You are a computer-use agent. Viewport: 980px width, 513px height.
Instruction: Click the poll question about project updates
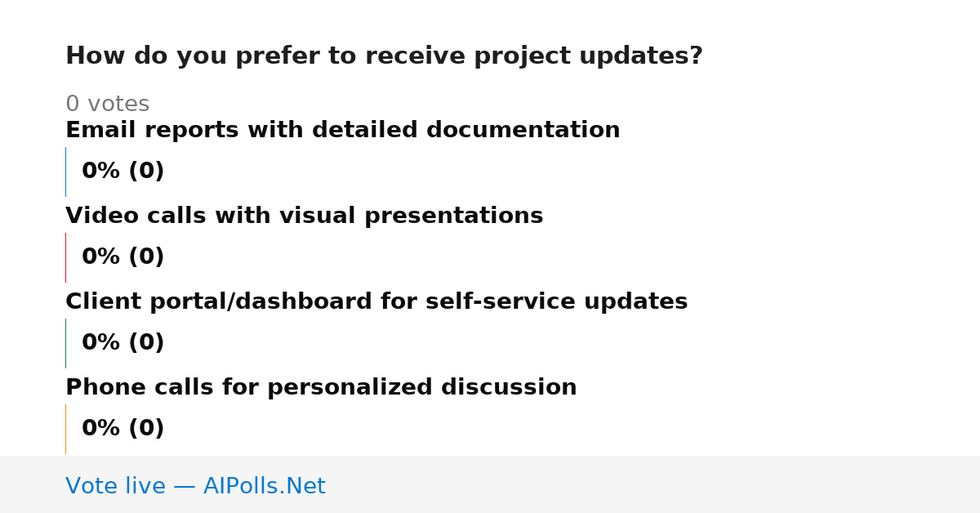[x=384, y=56]
